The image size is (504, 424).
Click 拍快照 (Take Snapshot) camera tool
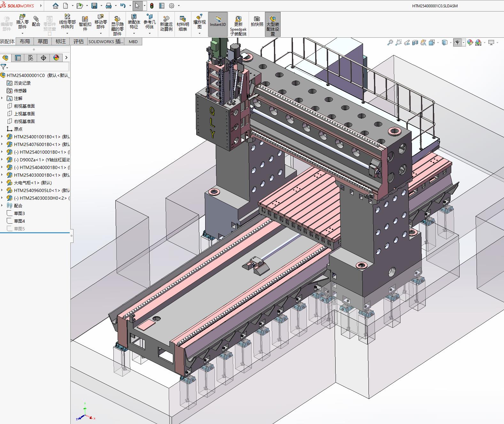tap(257, 21)
